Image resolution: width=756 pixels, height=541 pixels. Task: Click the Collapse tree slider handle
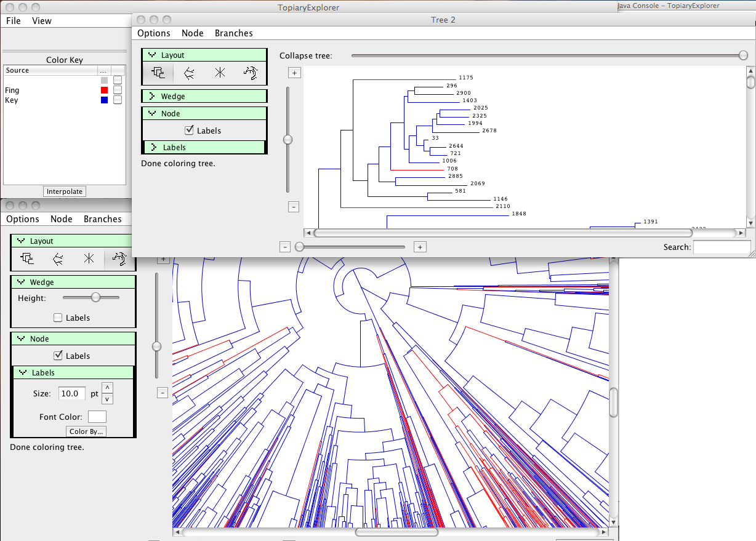pos(743,55)
